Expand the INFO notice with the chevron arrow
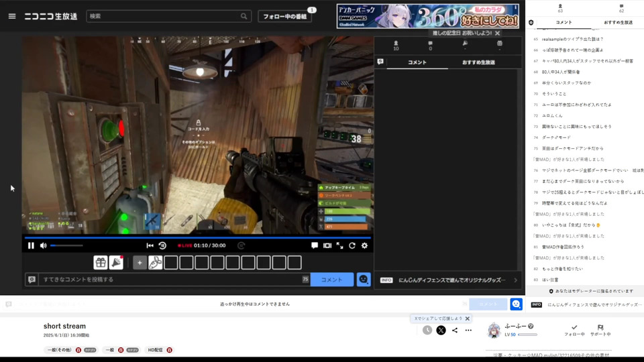Screen dimensions: 644x362 coord(515,280)
